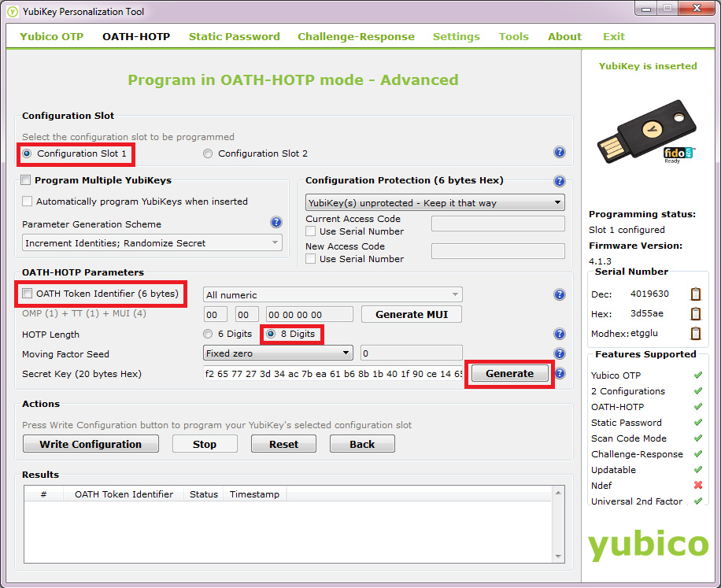The height and width of the screenshot is (588, 721).
Task: Open Moving Factor Seed Fixed zero dropdown
Action: (x=278, y=353)
